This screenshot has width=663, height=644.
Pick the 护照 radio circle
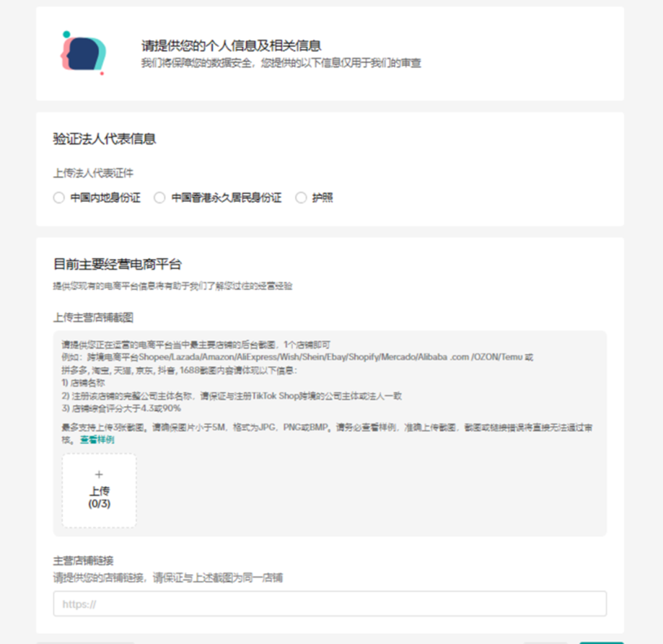click(x=300, y=198)
